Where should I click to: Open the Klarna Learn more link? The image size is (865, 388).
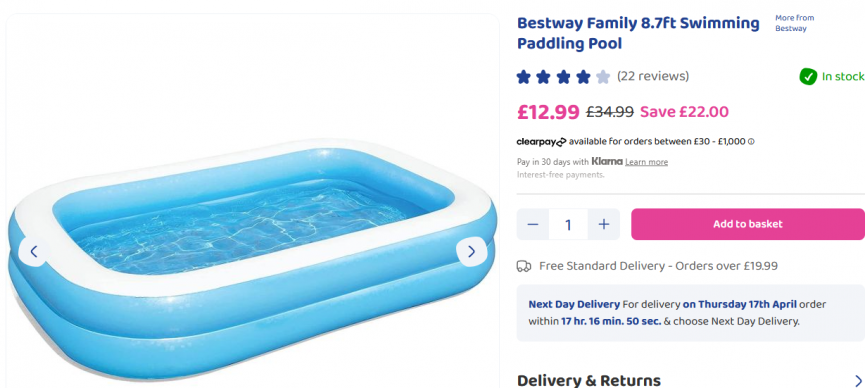(647, 162)
